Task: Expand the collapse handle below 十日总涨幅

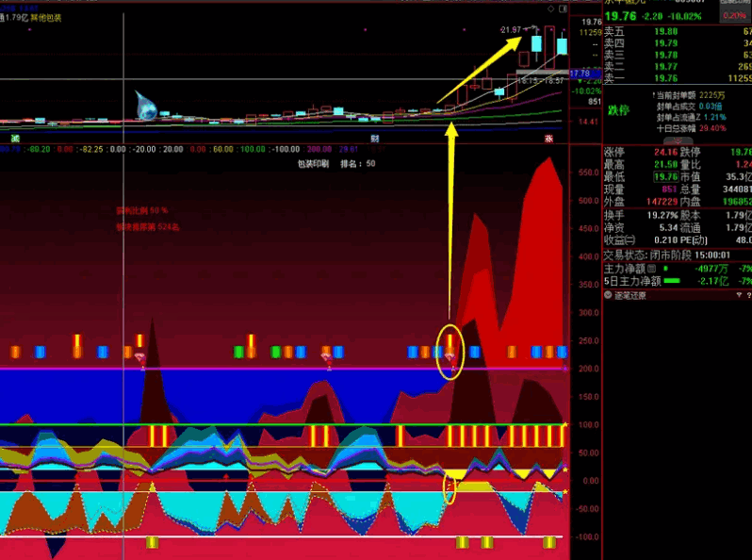Action: (678, 140)
